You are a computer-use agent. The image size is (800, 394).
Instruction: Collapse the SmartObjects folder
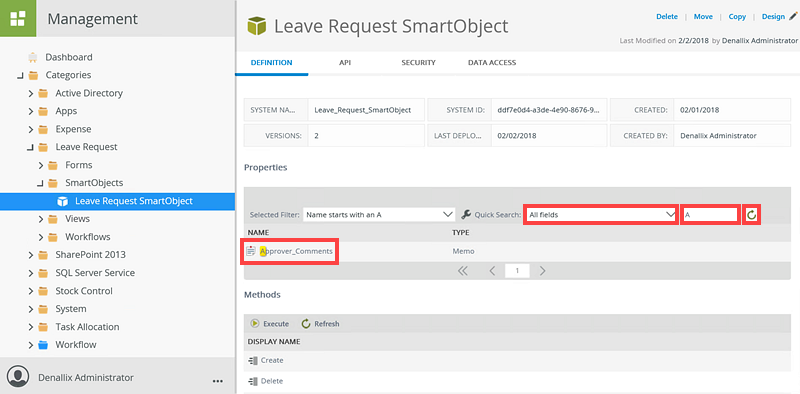pyautogui.click(x=40, y=183)
